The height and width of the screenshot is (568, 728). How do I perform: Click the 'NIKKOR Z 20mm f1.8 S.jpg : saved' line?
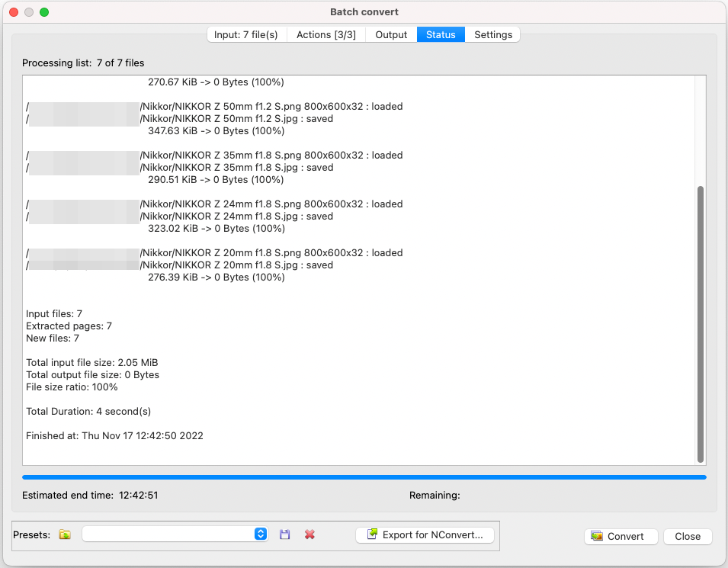point(180,265)
